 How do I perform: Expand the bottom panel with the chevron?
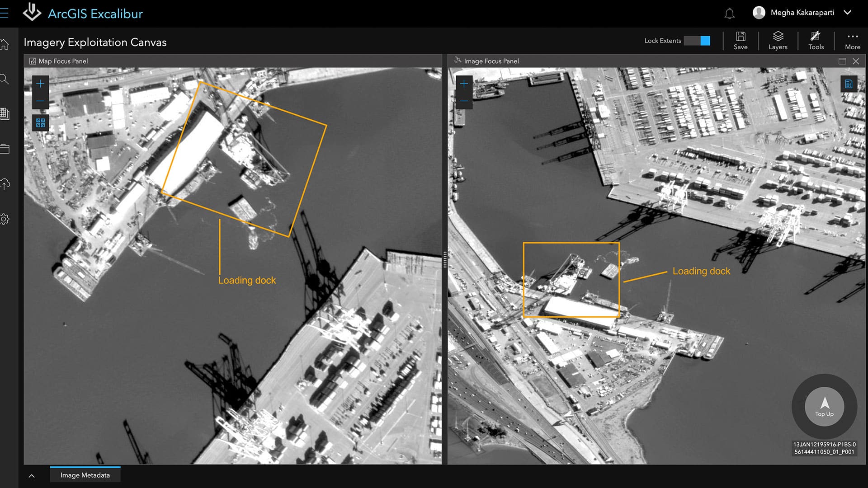(32, 476)
